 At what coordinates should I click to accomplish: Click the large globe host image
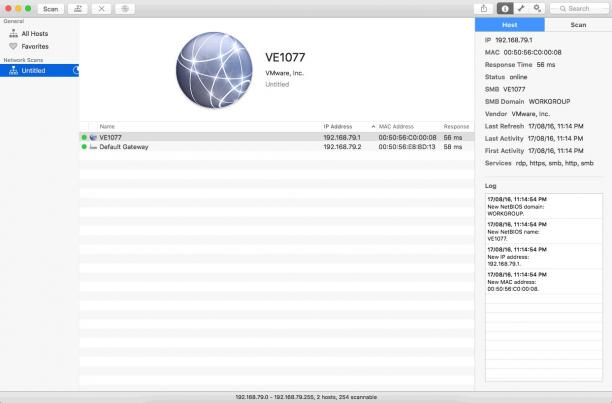pyautogui.click(x=214, y=70)
